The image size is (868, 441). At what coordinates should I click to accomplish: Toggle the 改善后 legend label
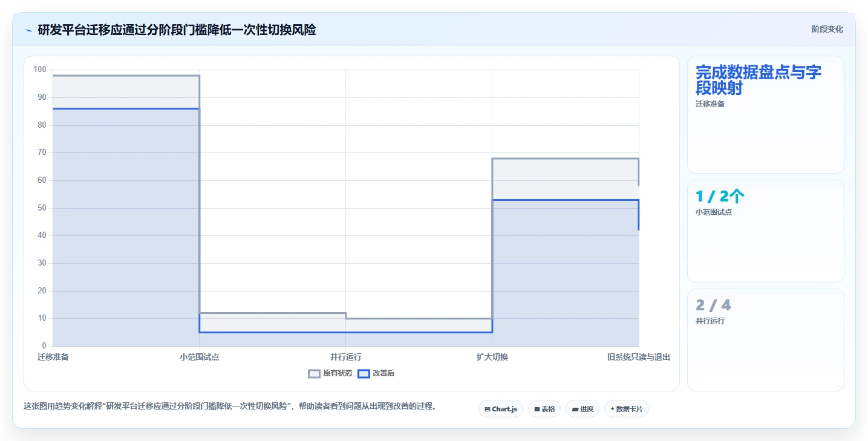tap(383, 374)
